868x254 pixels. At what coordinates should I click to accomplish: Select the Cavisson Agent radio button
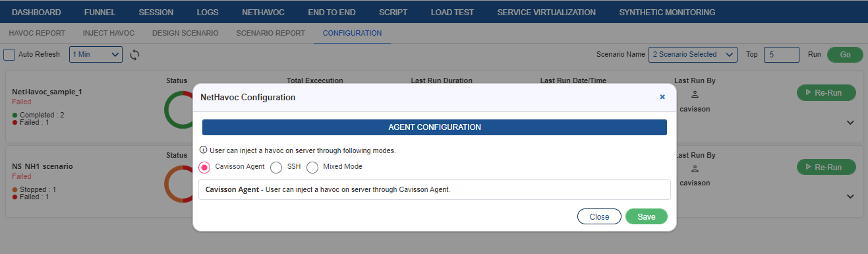(x=204, y=167)
